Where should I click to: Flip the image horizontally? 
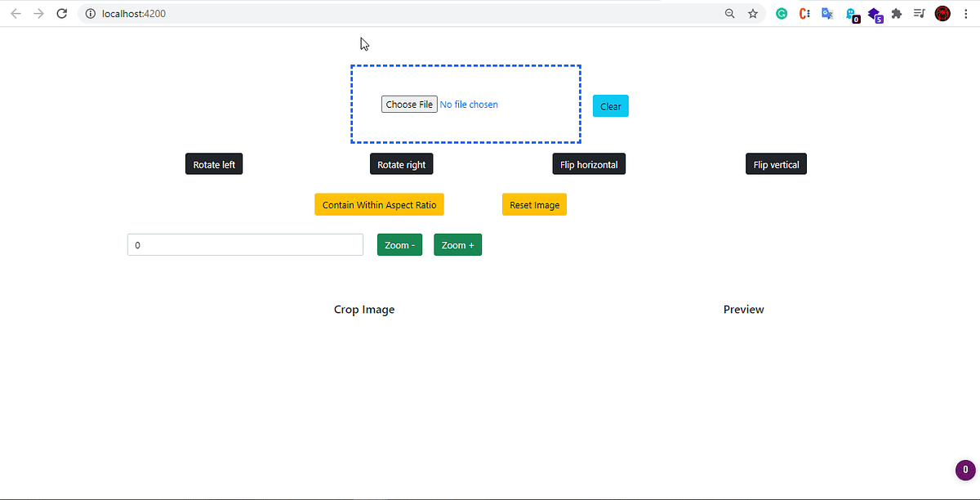tap(589, 163)
